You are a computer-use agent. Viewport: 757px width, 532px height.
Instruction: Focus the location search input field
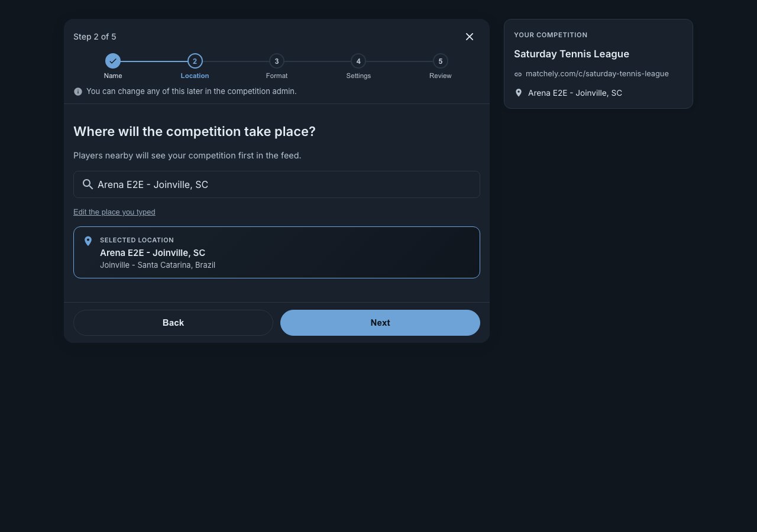tap(277, 184)
